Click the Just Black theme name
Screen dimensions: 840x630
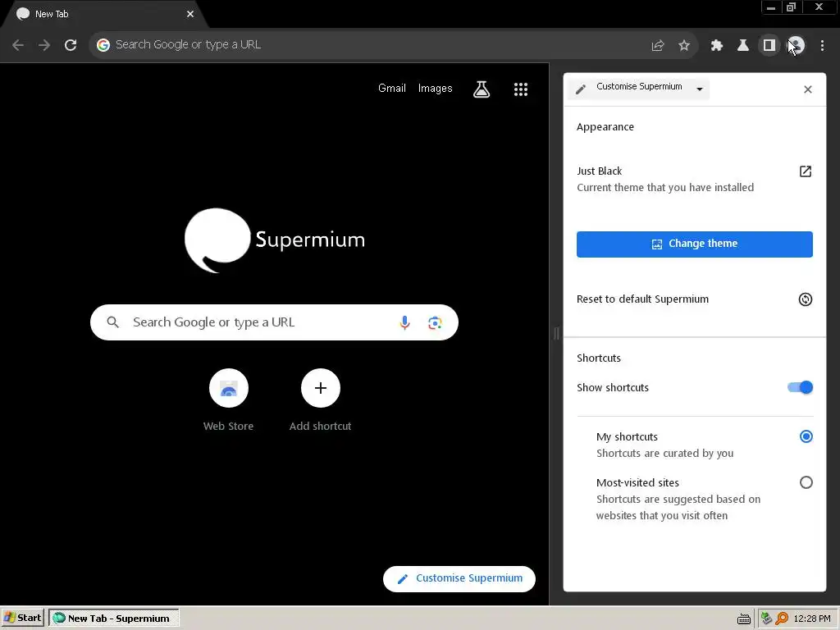click(x=599, y=171)
